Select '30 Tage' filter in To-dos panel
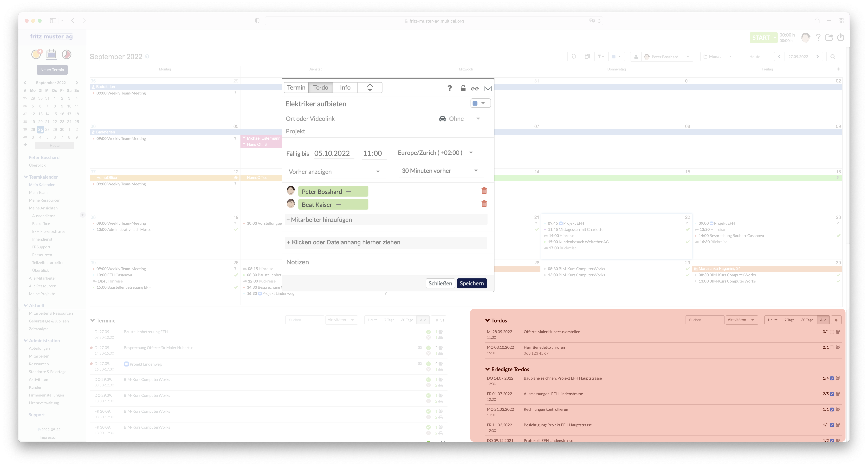 (x=807, y=320)
